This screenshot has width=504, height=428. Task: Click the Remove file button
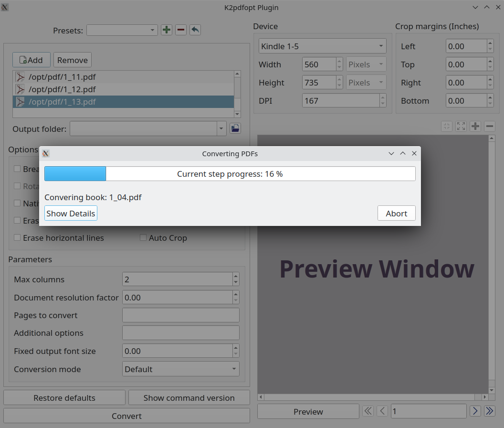point(73,60)
